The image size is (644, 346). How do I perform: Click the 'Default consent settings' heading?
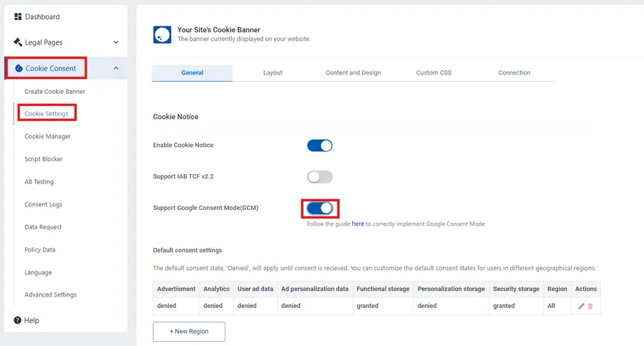(x=187, y=250)
